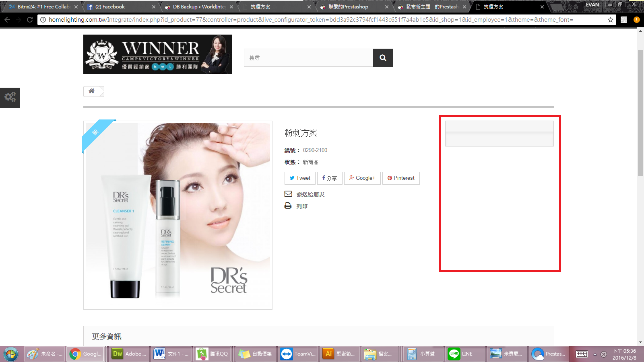Open file explorer 檔案 from taskbar
Image resolution: width=644 pixels, height=362 pixels.
click(x=381, y=354)
